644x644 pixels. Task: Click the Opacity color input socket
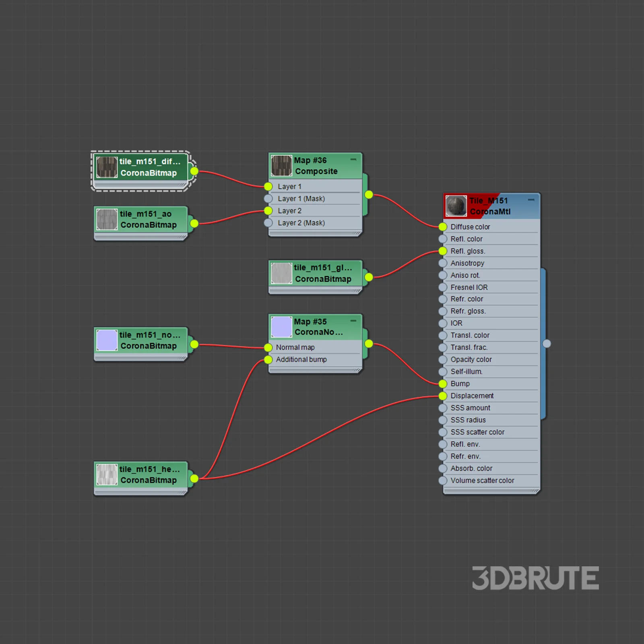443,360
